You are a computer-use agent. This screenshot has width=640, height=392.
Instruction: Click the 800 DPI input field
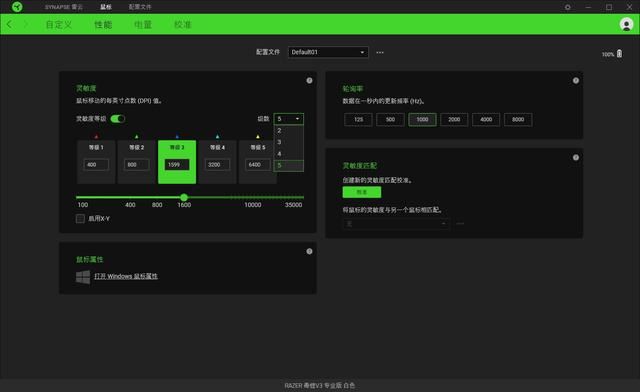pos(137,165)
